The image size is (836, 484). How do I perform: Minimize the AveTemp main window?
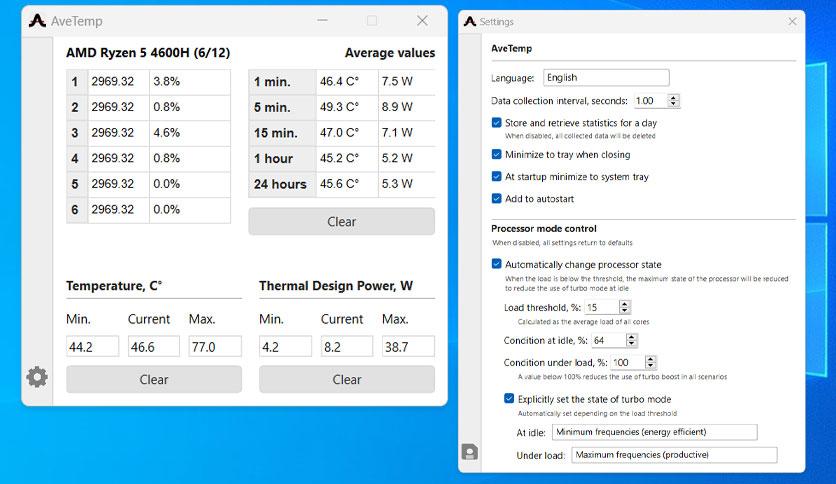[x=322, y=20]
